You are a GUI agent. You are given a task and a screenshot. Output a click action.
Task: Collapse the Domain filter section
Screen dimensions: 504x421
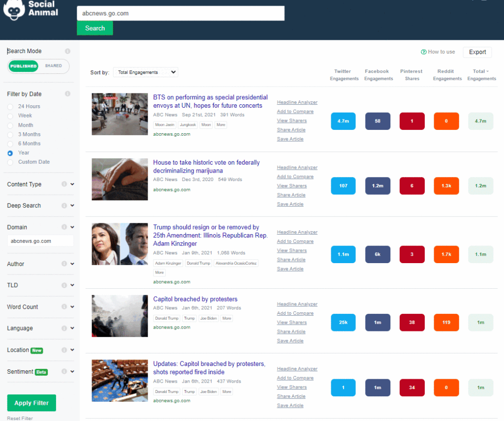[72, 227]
